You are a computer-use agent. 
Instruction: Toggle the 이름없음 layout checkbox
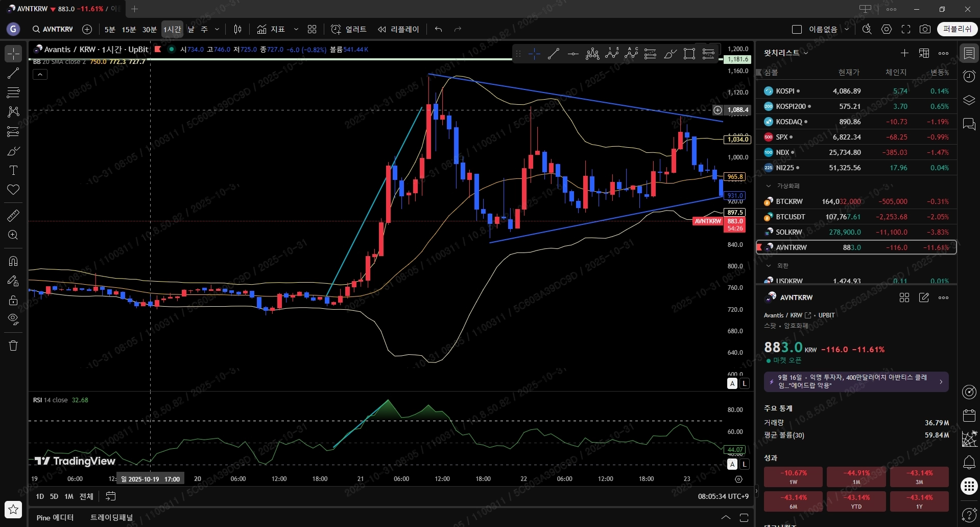click(797, 29)
